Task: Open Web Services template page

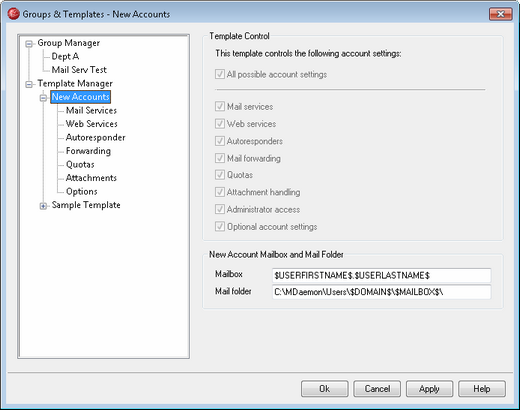Action: 92,124
